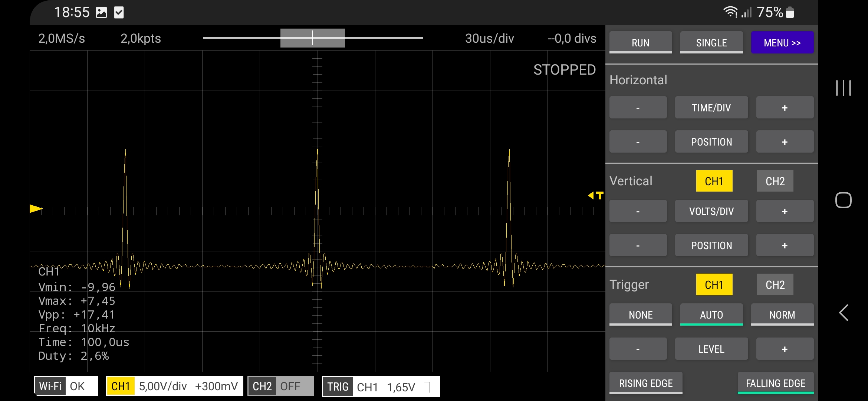The width and height of the screenshot is (868, 401).
Task: Tap Android back arrow icon
Action: 844,313
